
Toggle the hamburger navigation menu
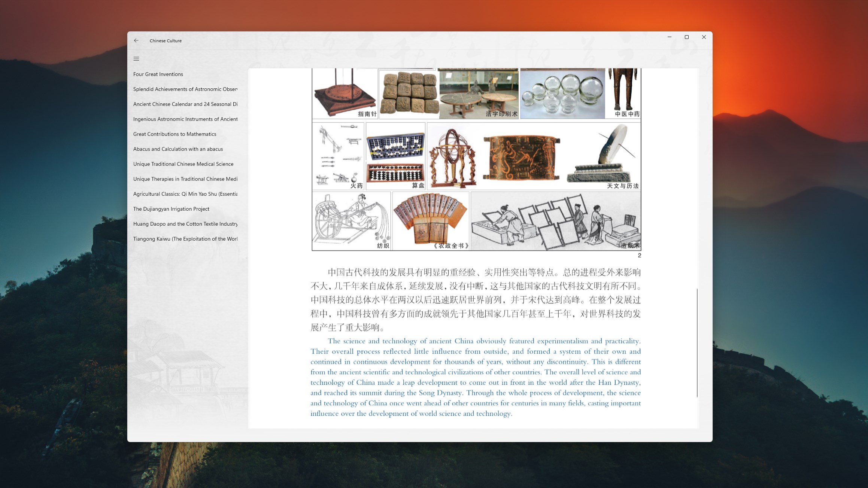click(136, 59)
